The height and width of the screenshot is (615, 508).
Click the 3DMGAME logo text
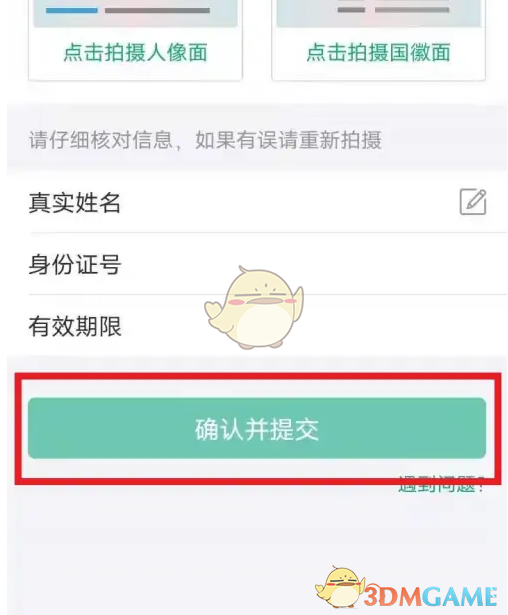click(x=430, y=597)
